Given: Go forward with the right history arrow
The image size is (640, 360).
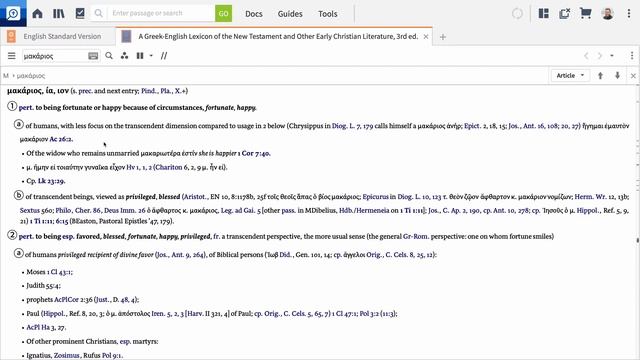Looking at the screenshot, I should tap(600, 56).
